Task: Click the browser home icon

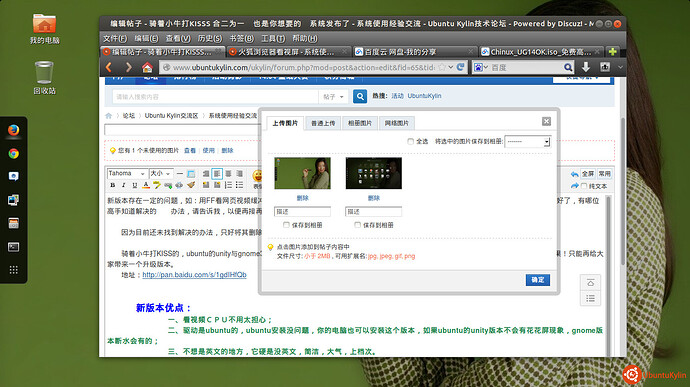Action: 147,67
